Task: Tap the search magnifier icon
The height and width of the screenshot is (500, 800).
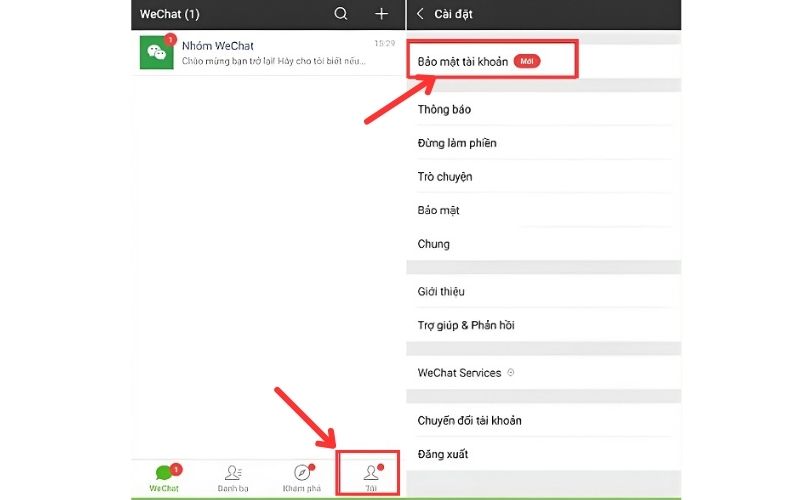Action: point(341,14)
